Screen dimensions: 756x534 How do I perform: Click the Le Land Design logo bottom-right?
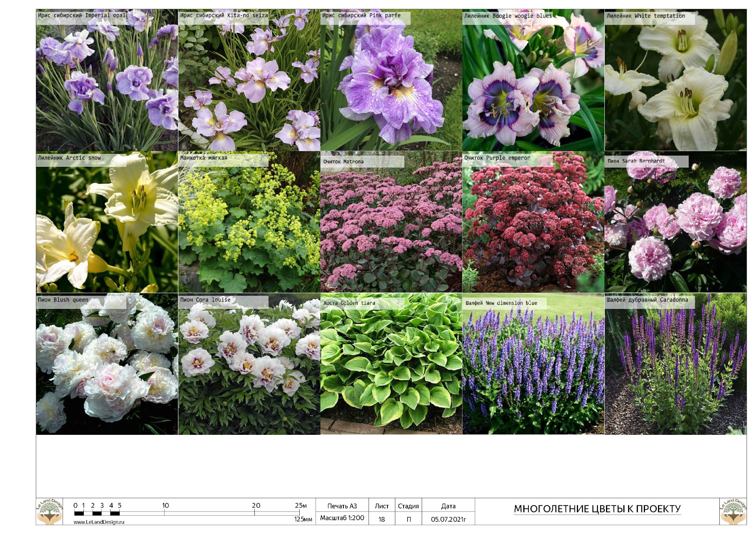(x=733, y=512)
